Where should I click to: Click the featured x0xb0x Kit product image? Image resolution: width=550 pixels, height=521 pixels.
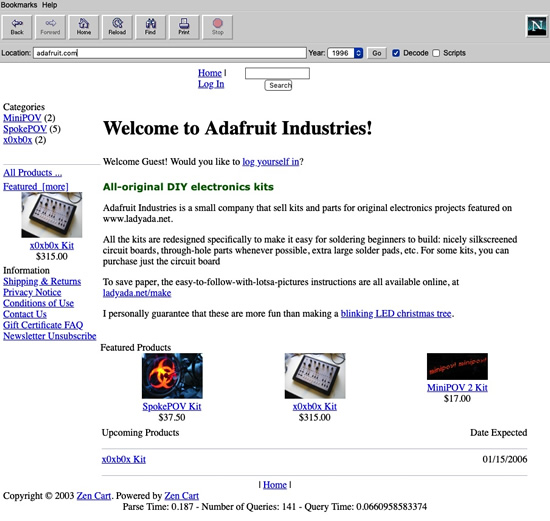point(315,376)
